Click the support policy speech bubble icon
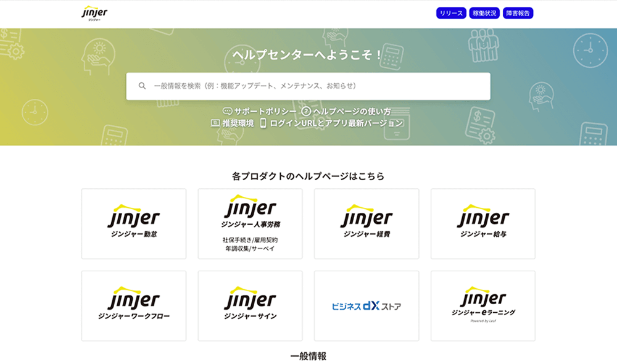 tap(227, 112)
